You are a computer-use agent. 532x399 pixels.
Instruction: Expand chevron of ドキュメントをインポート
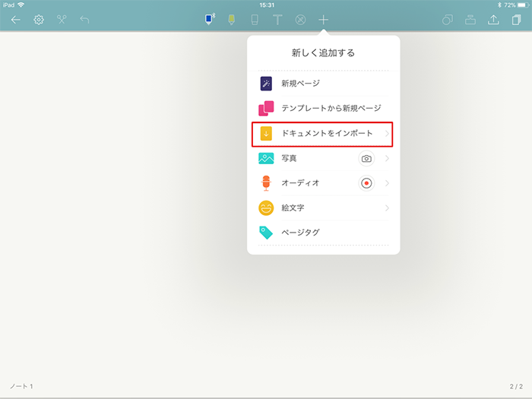click(x=387, y=134)
